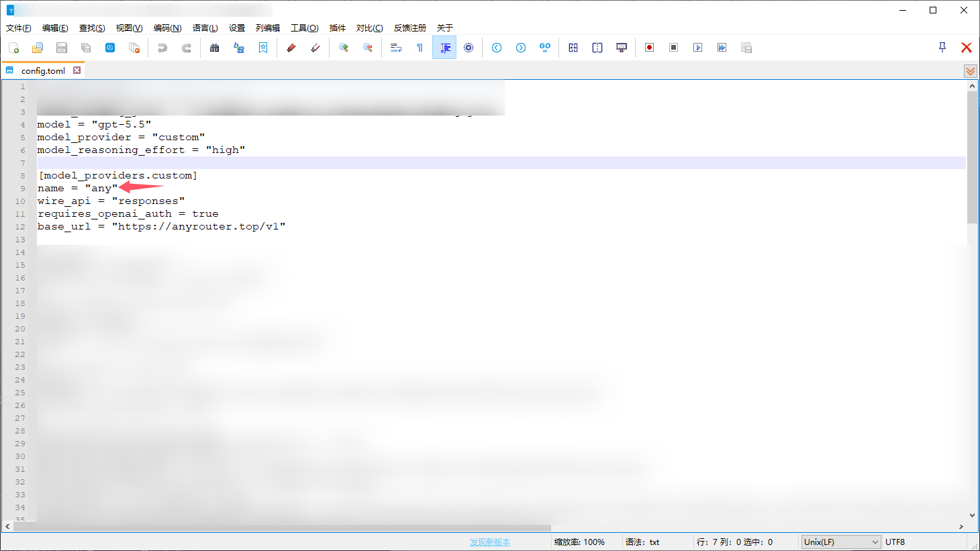This screenshot has height=551, width=980.
Task: Expand the tab list chevron at right
Action: pos(971,70)
